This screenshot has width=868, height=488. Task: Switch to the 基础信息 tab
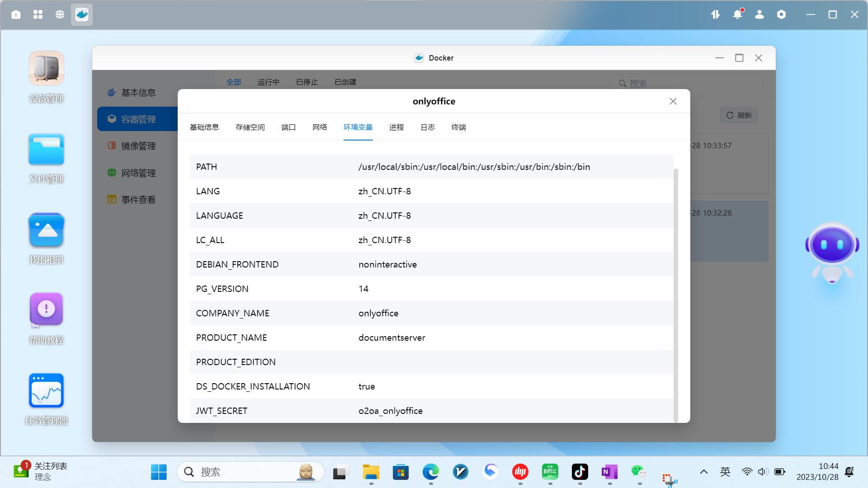pos(204,127)
